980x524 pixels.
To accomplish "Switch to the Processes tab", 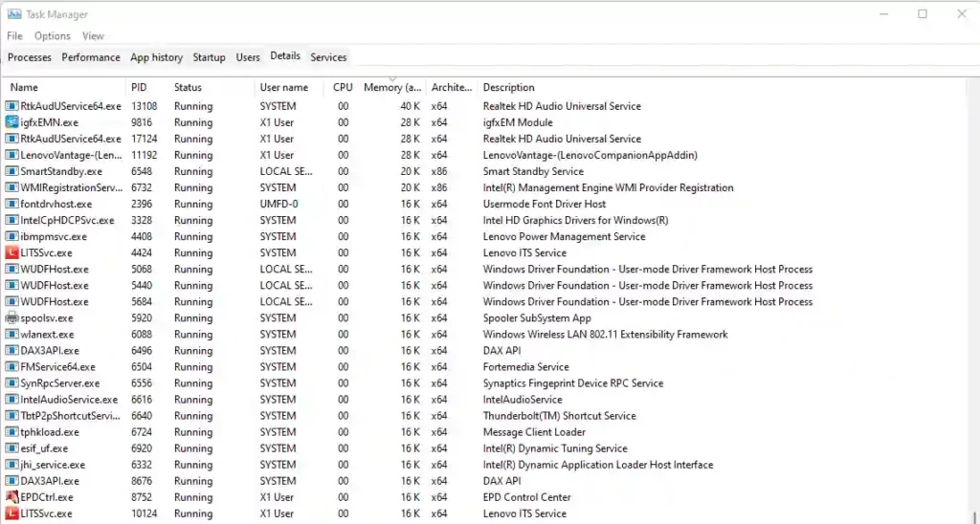I will tap(30, 57).
